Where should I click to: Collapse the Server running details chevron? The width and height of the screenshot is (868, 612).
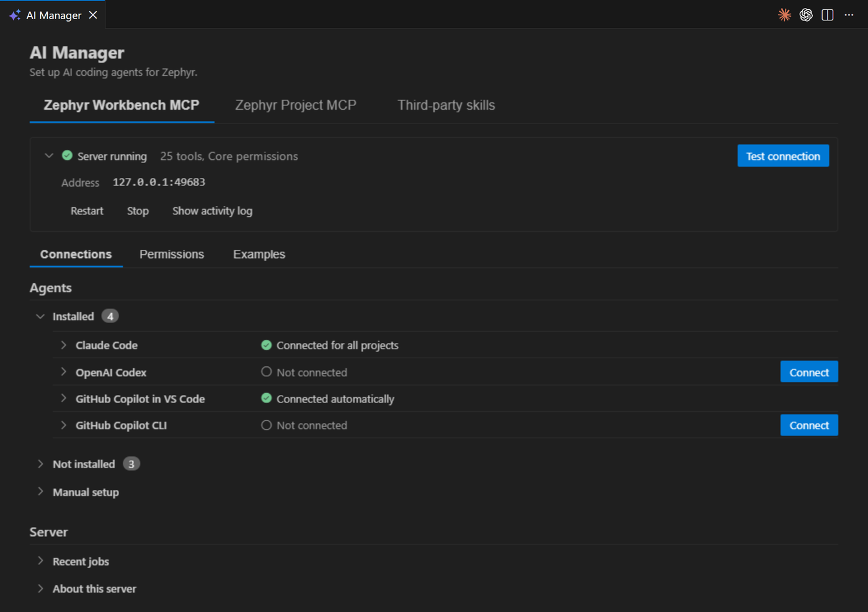coord(49,156)
